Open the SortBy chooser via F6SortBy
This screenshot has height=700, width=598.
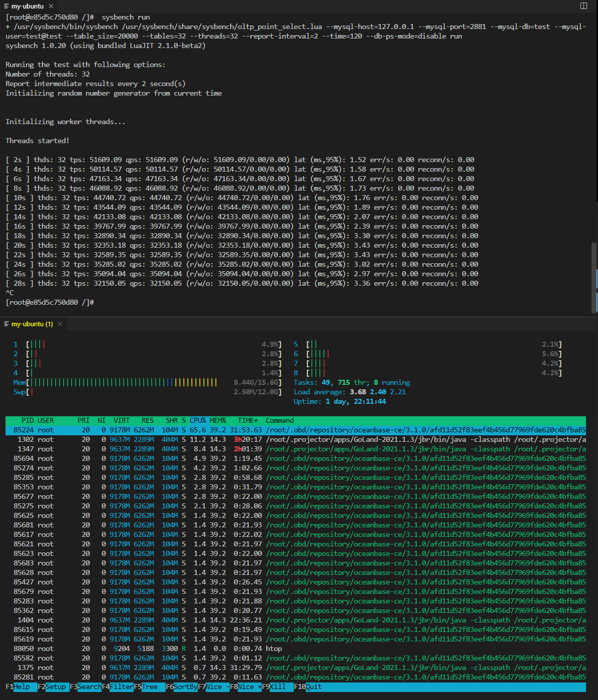point(181,686)
